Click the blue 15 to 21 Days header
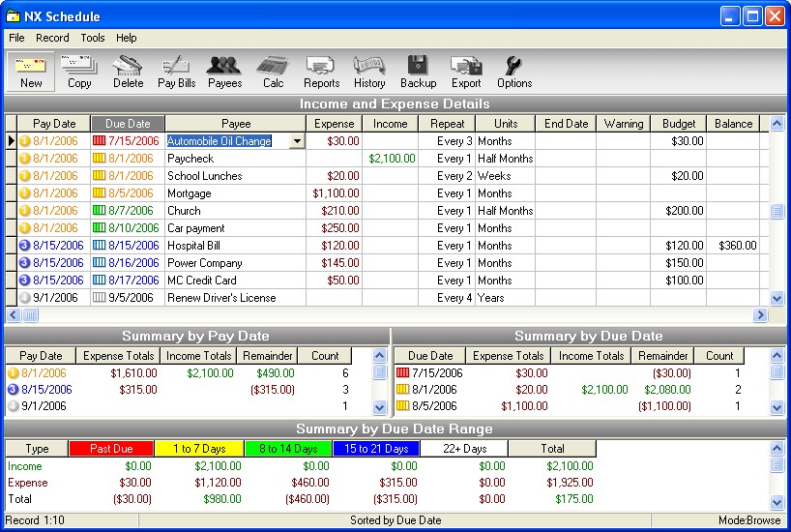The height and width of the screenshot is (532, 791). (376, 448)
